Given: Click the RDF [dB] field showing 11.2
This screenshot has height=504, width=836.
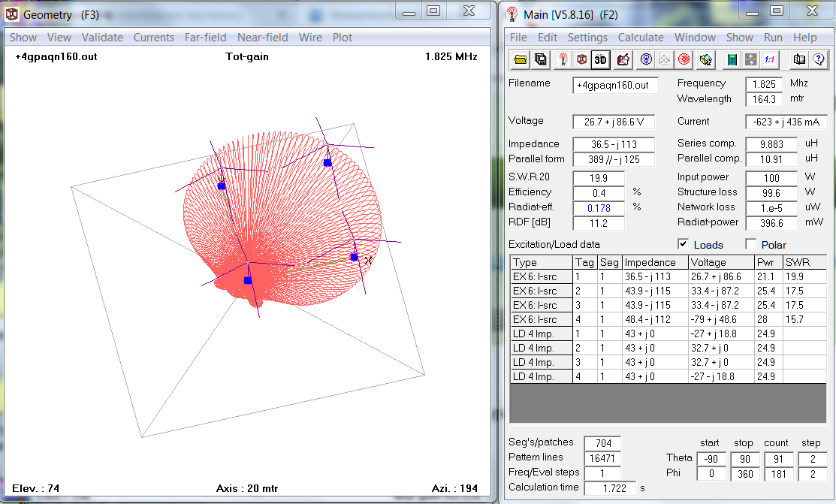Looking at the screenshot, I should 598,223.
